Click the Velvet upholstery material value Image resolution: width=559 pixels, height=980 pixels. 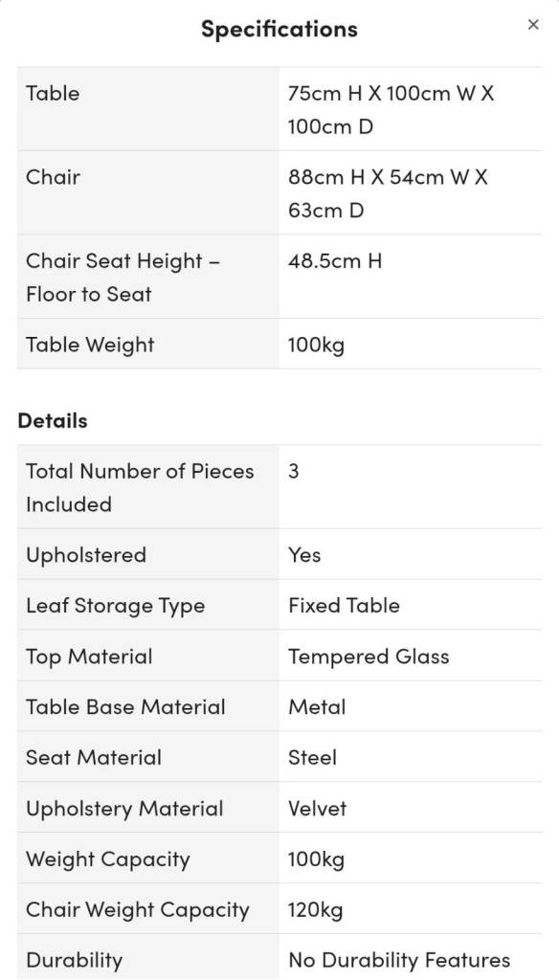click(x=317, y=808)
